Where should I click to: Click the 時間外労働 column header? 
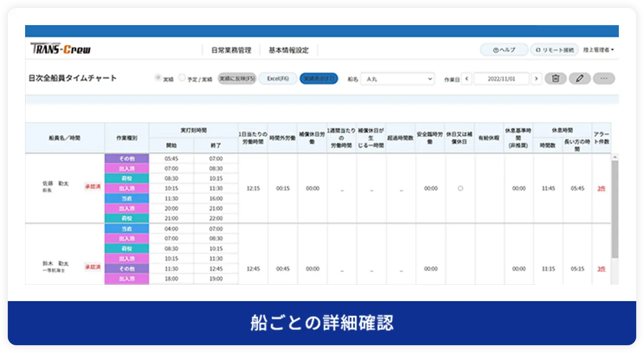pyautogui.click(x=283, y=138)
